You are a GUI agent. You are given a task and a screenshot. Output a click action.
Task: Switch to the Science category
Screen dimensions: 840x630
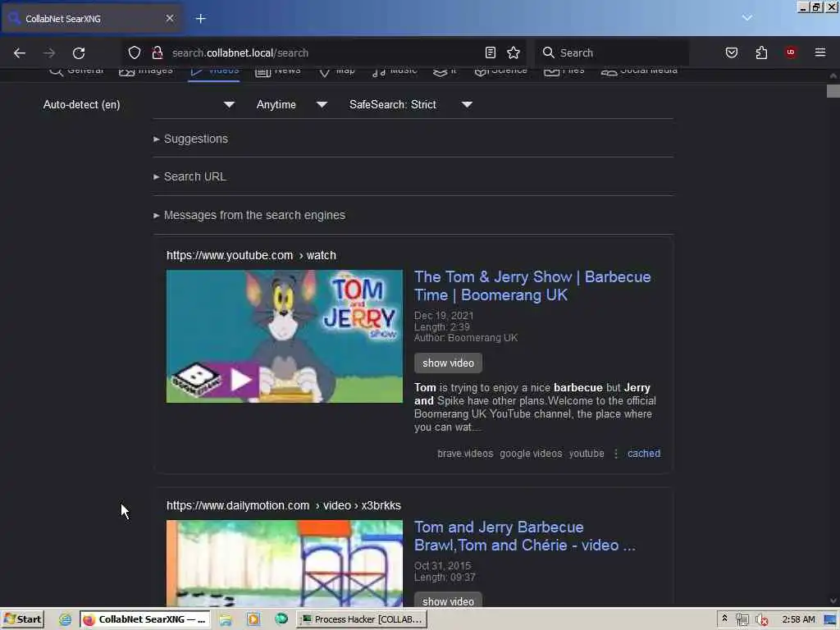click(501, 71)
